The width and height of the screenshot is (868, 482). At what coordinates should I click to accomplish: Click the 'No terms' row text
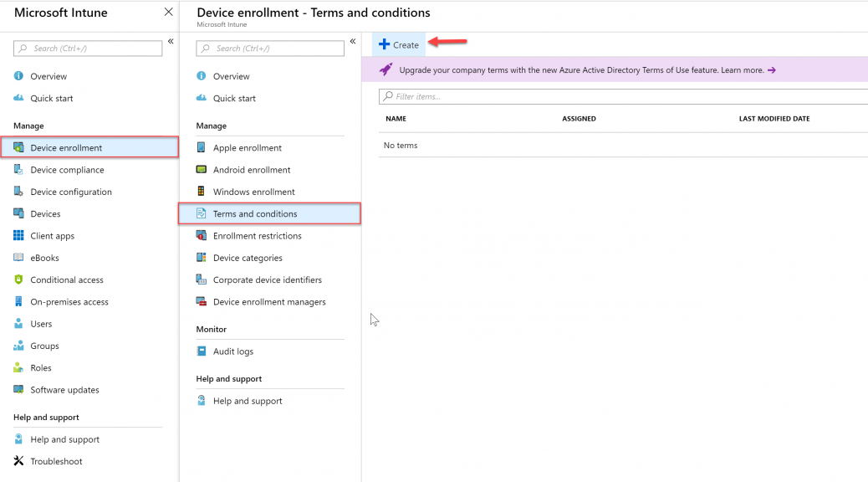click(x=401, y=145)
